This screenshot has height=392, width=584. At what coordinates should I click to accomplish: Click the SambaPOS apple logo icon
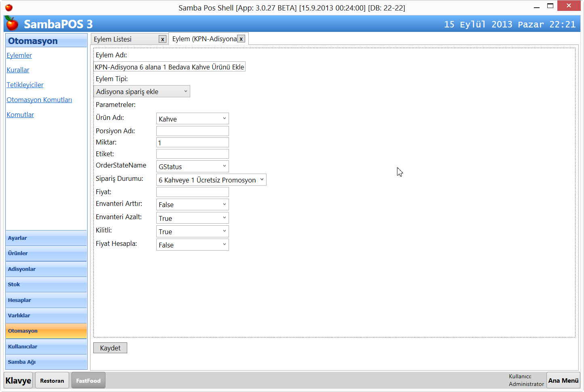coord(12,24)
